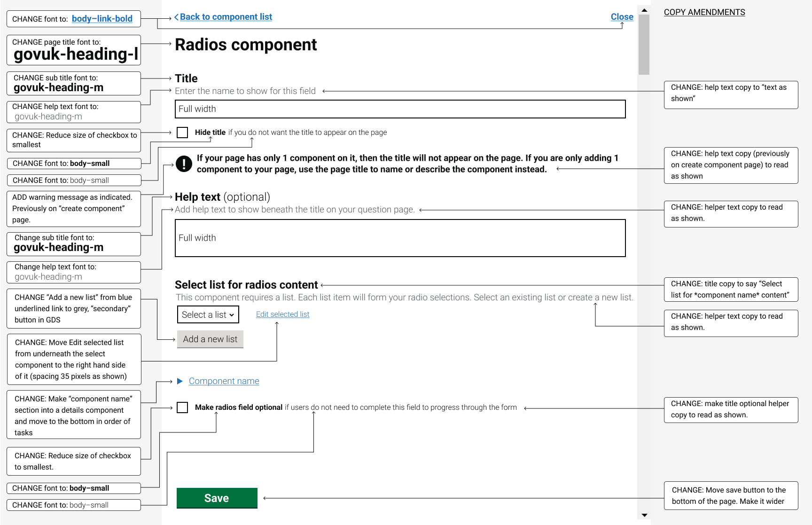Check the Make radios field optional checkbox
The height and width of the screenshot is (525, 812).
[x=182, y=407]
